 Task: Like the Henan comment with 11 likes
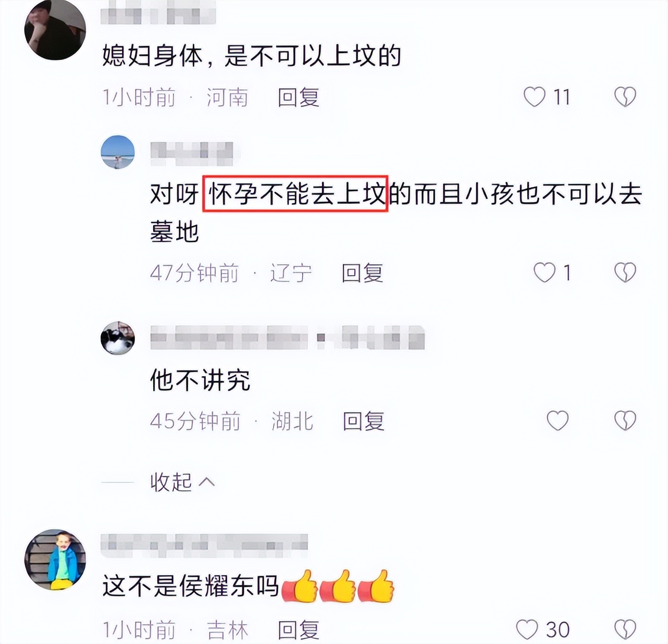[x=534, y=97]
